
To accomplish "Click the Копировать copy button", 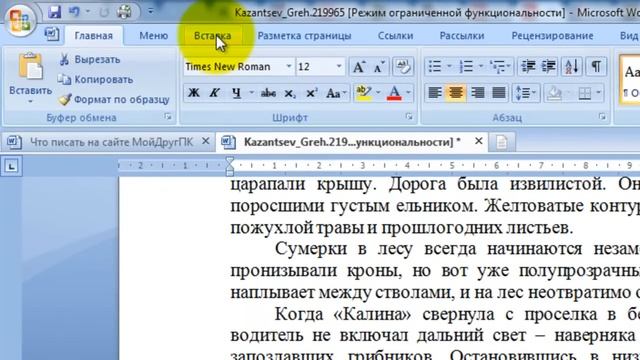I will 96,80.
